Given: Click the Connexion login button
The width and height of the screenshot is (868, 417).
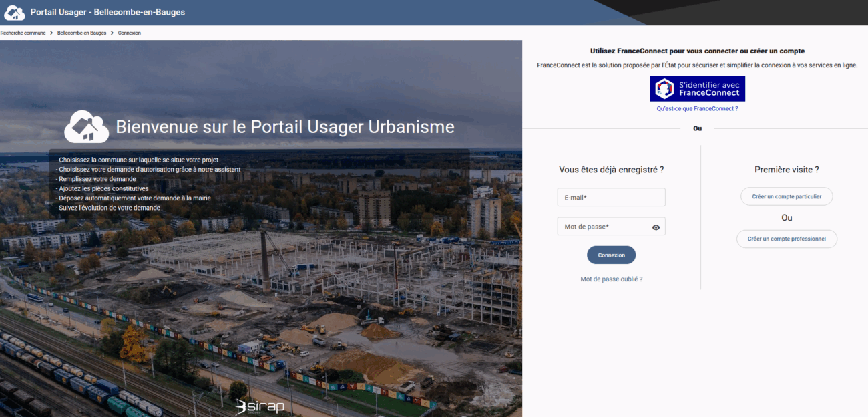Looking at the screenshot, I should 611,255.
